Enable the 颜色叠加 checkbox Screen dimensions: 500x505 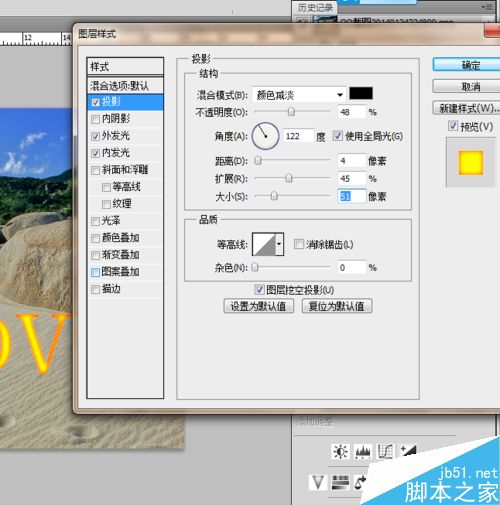coord(96,238)
